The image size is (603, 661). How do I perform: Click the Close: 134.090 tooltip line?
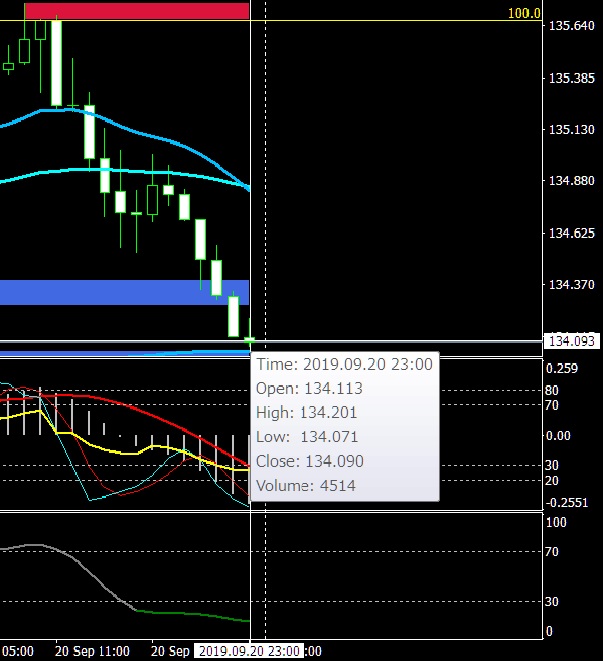pos(310,462)
